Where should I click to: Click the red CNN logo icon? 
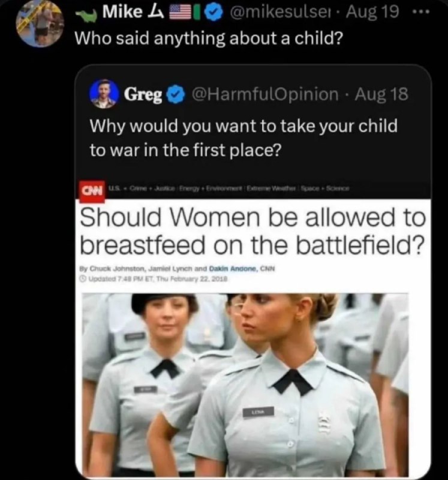pyautogui.click(x=92, y=192)
